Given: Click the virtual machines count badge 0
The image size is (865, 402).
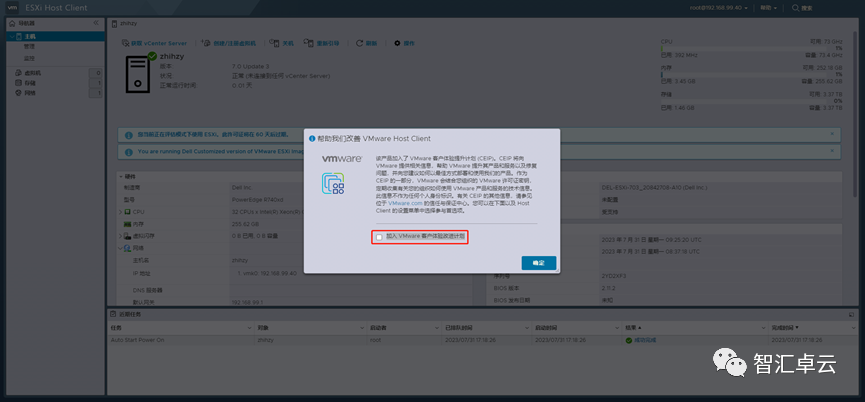Looking at the screenshot, I should 96,73.
